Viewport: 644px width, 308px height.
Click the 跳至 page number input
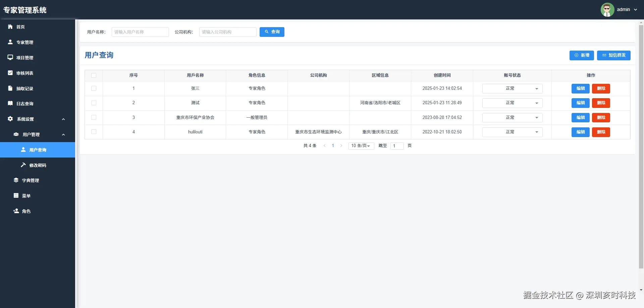397,146
